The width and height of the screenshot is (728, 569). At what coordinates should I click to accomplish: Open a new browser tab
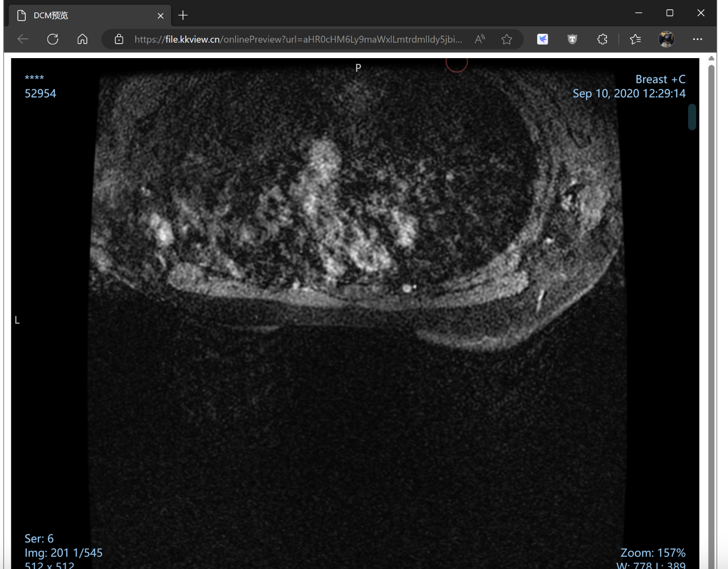coord(183,15)
